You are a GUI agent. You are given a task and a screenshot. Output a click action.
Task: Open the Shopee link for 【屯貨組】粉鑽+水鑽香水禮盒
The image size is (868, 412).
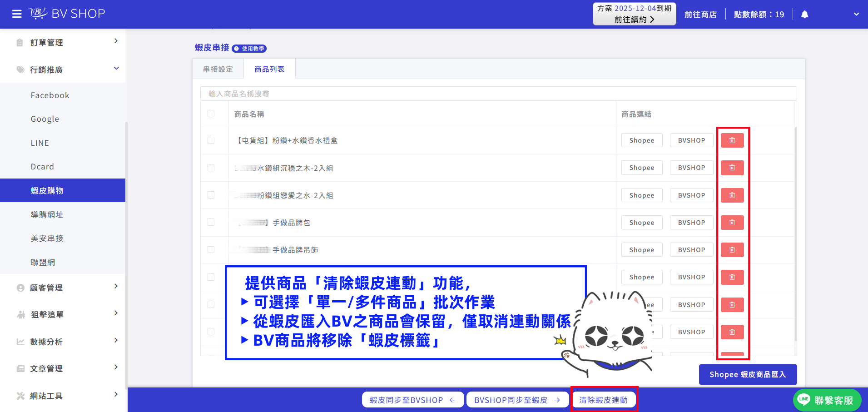[x=642, y=140]
